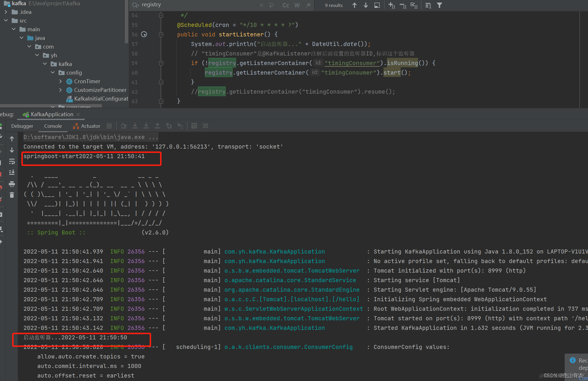Click the Step Over debugger icon

click(124, 126)
